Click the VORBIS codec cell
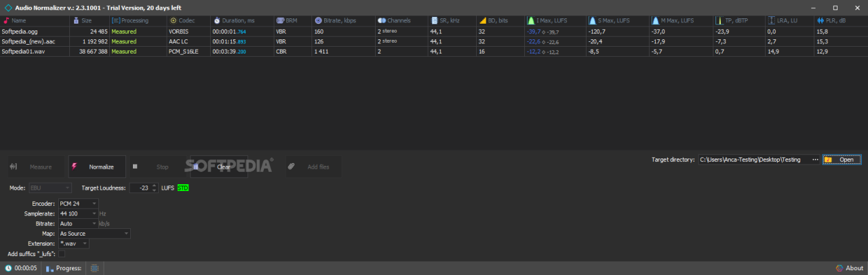 tap(189, 32)
